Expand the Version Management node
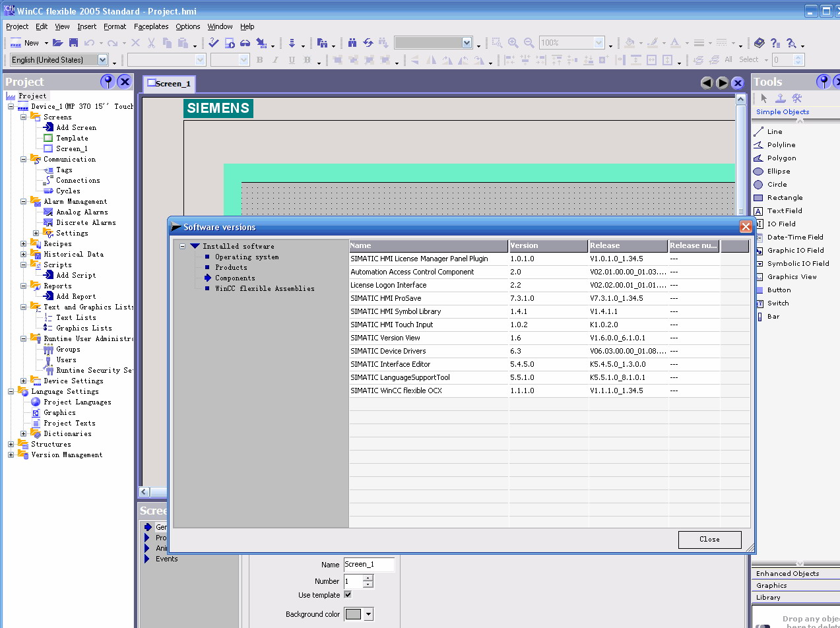The image size is (840, 628). pyautogui.click(x=11, y=455)
